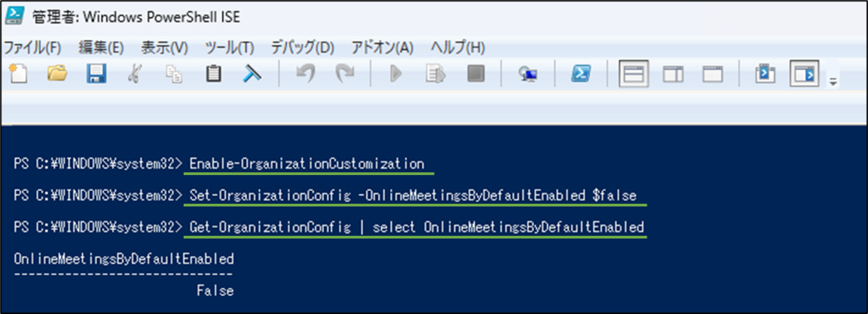Viewport: 868px width, 314px height.
Task: Open new remote PowerShell tab icon
Action: (x=527, y=74)
